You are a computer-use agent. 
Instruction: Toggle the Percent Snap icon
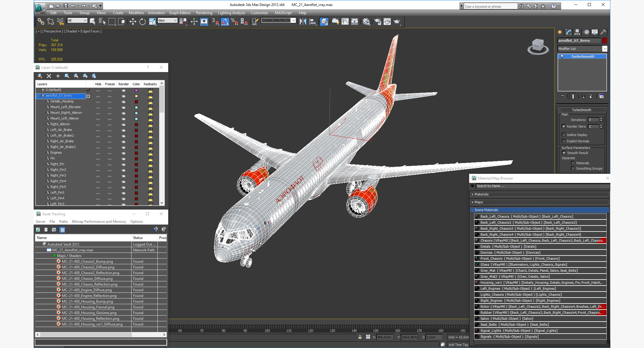pos(235,21)
